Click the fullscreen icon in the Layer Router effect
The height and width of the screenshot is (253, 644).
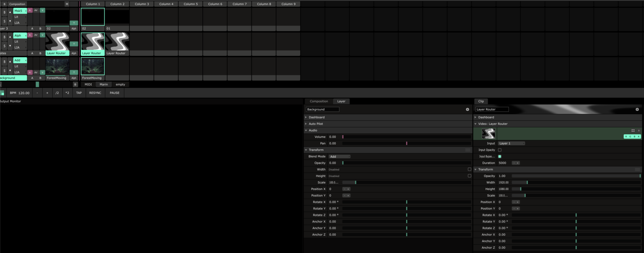coord(633,131)
